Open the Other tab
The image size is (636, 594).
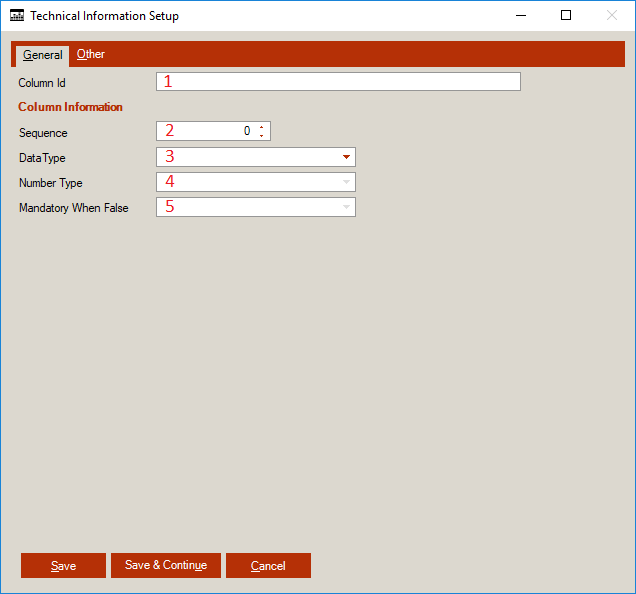coord(91,55)
